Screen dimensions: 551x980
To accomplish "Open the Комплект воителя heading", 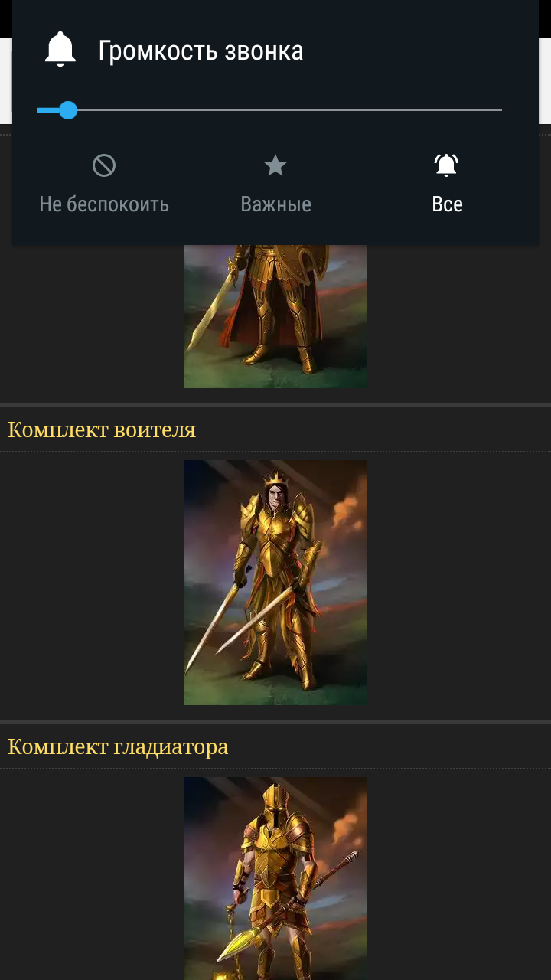I will 102,430.
